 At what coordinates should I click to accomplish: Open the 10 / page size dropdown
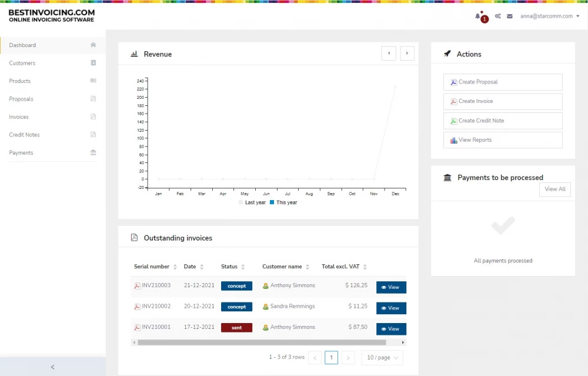pos(382,358)
